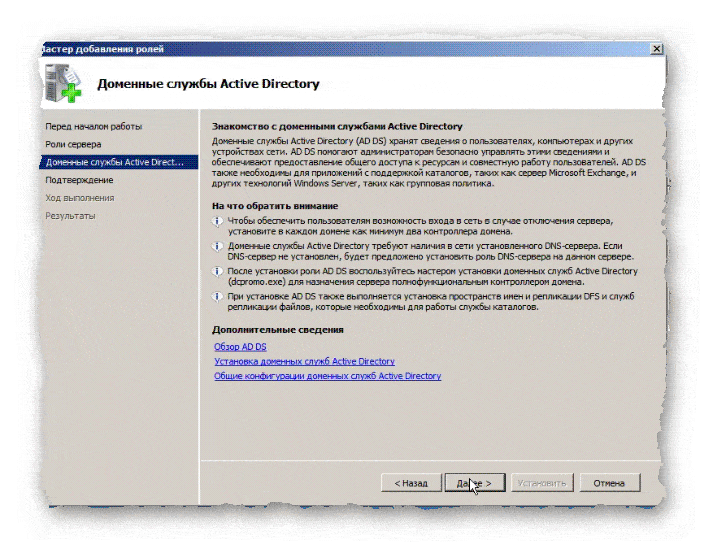Image resolution: width=704 pixels, height=544 pixels.
Task: Click the note mentioning dcpromo.exe
Action: (432, 276)
